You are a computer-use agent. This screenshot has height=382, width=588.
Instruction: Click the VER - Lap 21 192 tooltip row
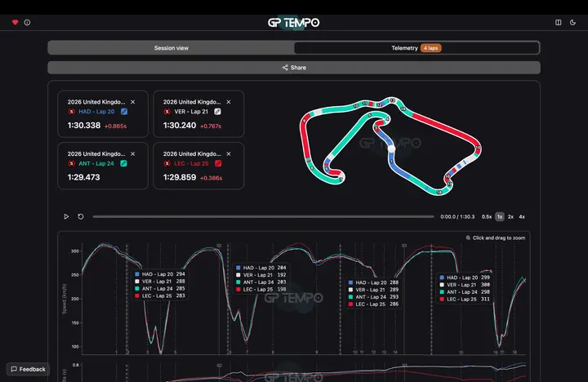click(261, 275)
